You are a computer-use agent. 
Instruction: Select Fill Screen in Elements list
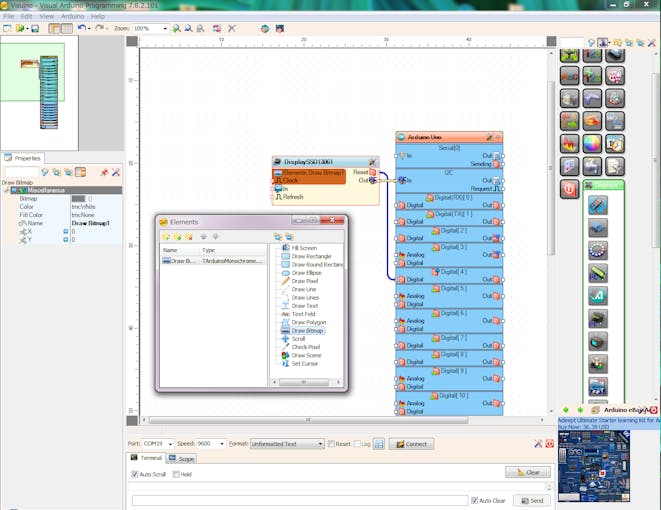click(x=304, y=248)
